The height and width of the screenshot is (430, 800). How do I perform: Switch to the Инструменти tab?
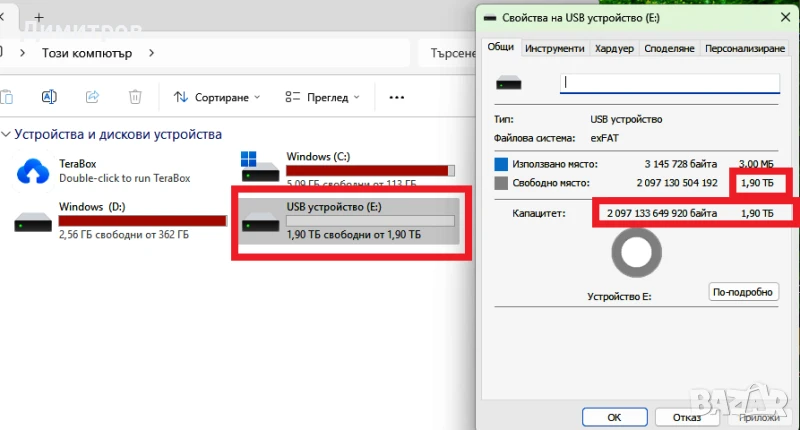coord(554,48)
